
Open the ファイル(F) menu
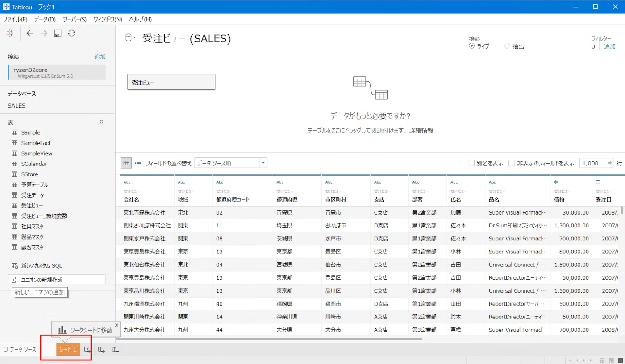15,19
